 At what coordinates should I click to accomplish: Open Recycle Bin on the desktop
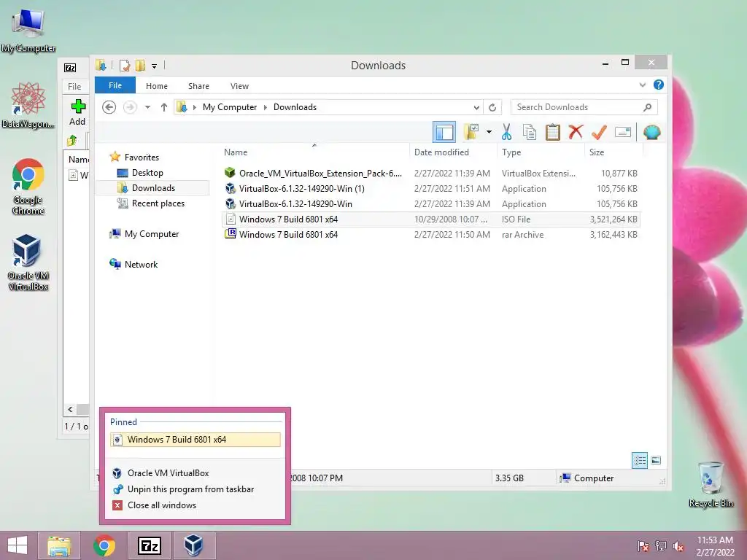(x=711, y=484)
